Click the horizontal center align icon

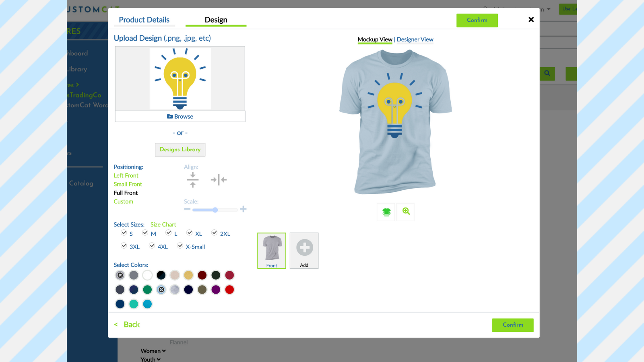pyautogui.click(x=219, y=180)
